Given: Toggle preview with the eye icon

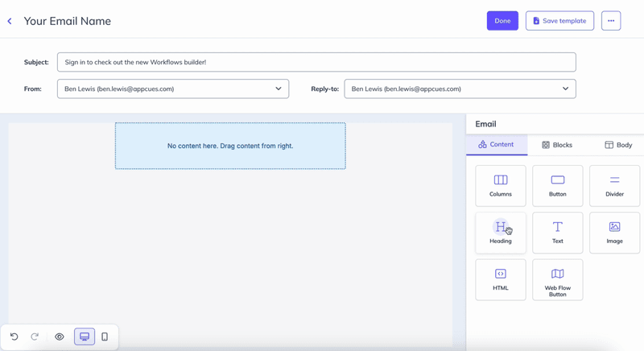Looking at the screenshot, I should point(60,337).
